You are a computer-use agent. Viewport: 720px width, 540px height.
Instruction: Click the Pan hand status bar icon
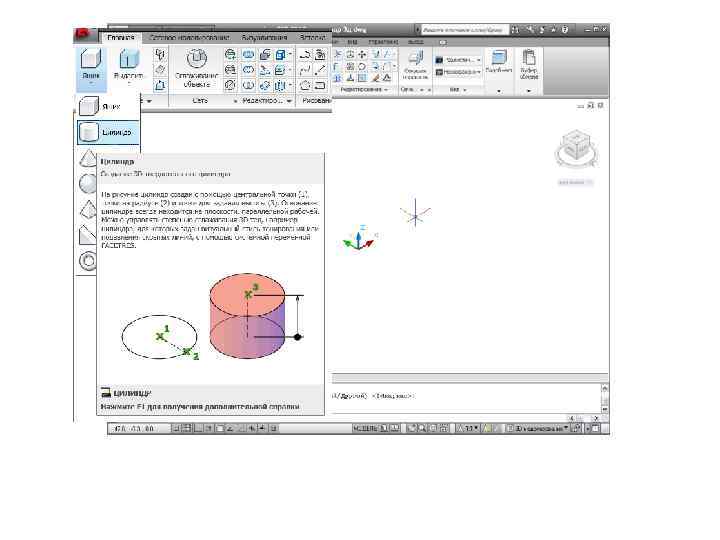411,428
